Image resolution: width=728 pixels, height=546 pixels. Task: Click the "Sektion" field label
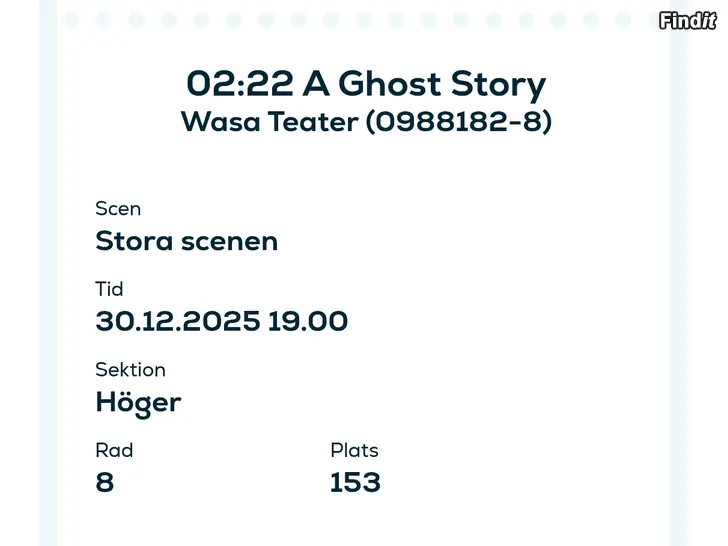click(x=130, y=369)
